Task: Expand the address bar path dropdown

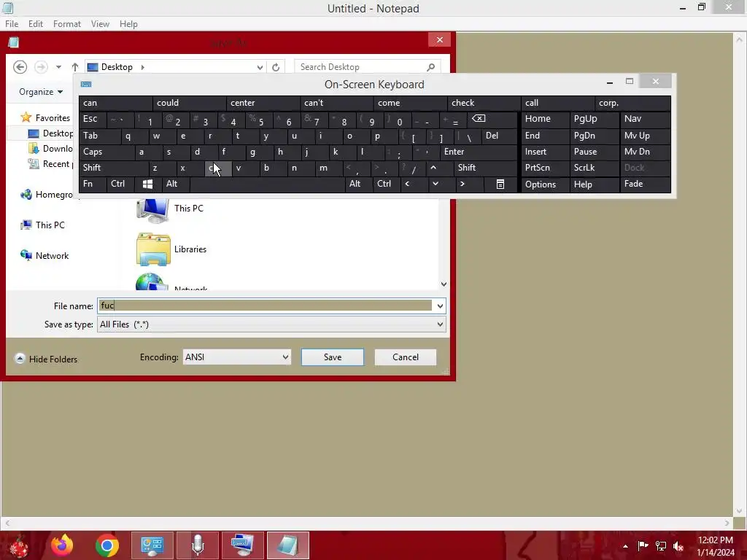Action: (260, 67)
